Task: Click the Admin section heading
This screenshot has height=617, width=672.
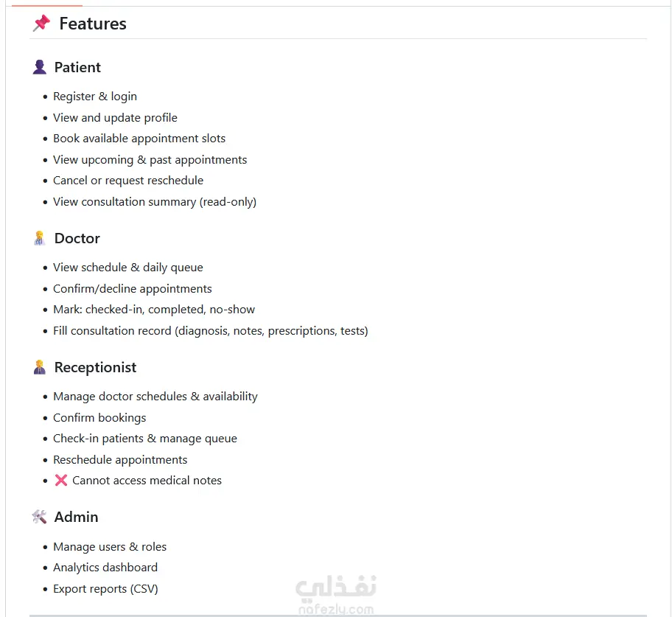Action: pyautogui.click(x=77, y=517)
